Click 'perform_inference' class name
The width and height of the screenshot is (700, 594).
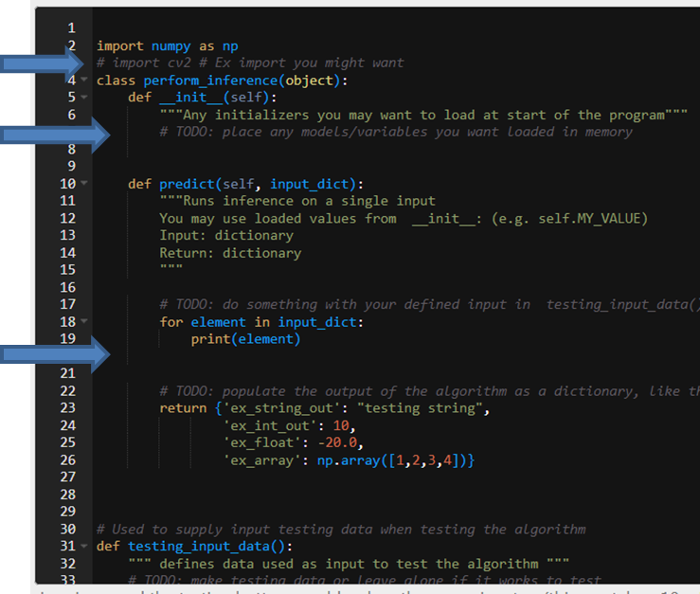pos(210,81)
